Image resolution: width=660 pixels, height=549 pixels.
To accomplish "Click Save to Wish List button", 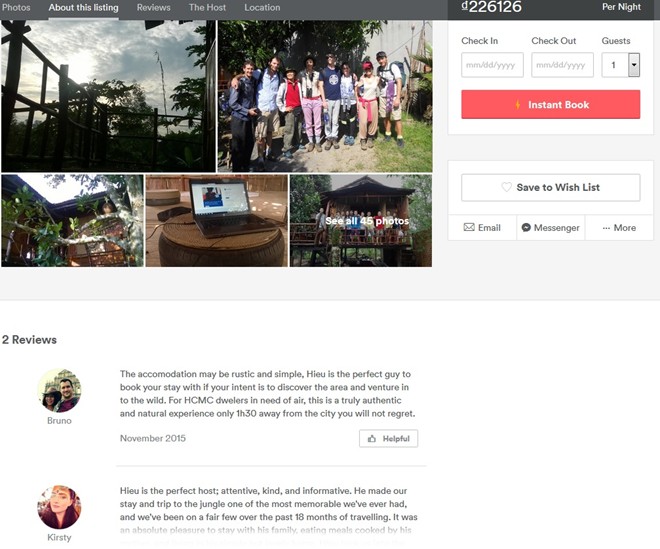I will 551,187.
